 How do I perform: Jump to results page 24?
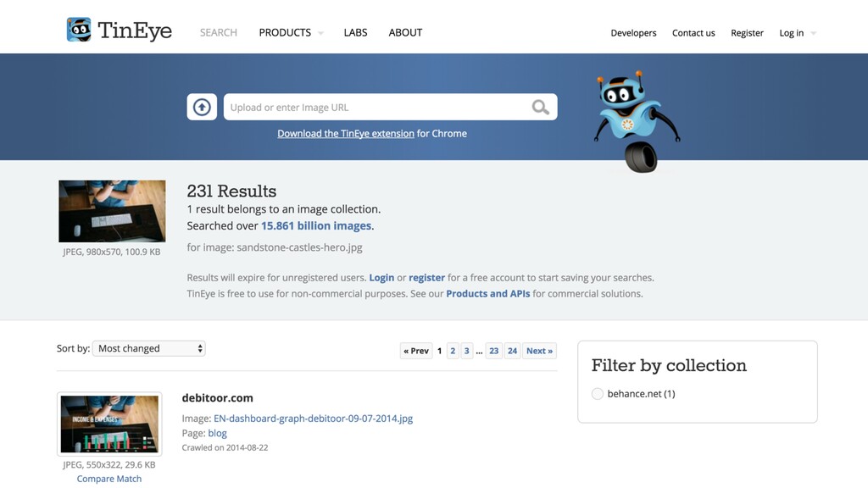(x=513, y=351)
